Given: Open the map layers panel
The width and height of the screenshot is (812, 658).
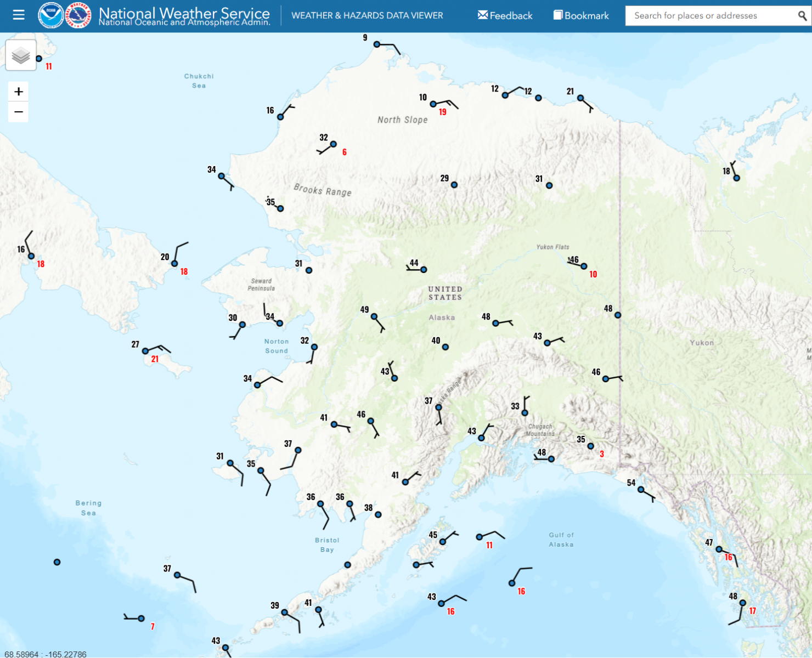Looking at the screenshot, I should coord(21,55).
